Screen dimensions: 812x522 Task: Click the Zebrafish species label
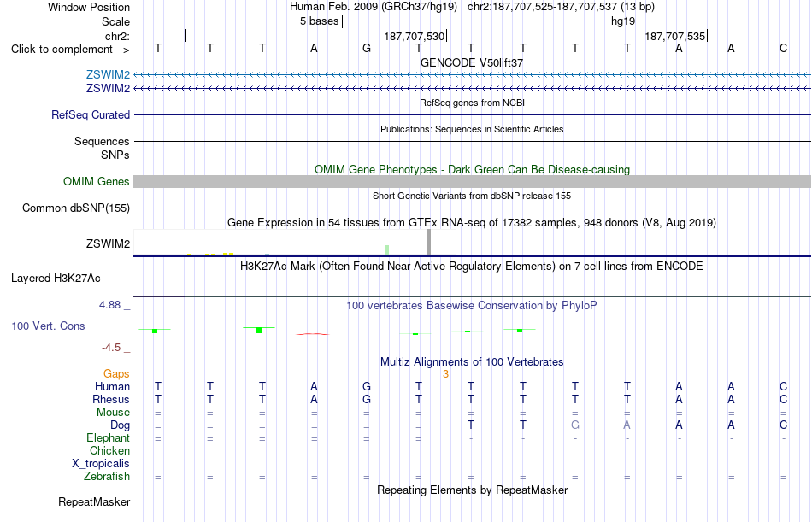(x=107, y=477)
